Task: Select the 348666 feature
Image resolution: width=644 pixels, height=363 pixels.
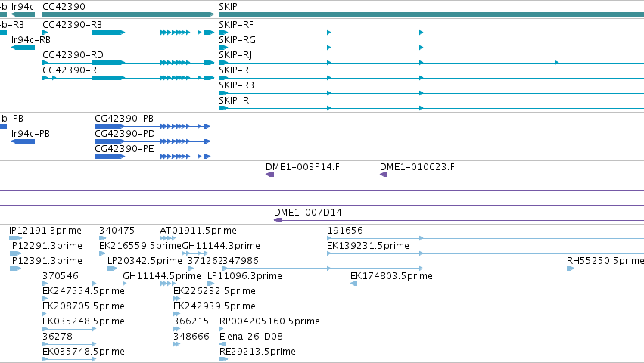Action: point(177,344)
